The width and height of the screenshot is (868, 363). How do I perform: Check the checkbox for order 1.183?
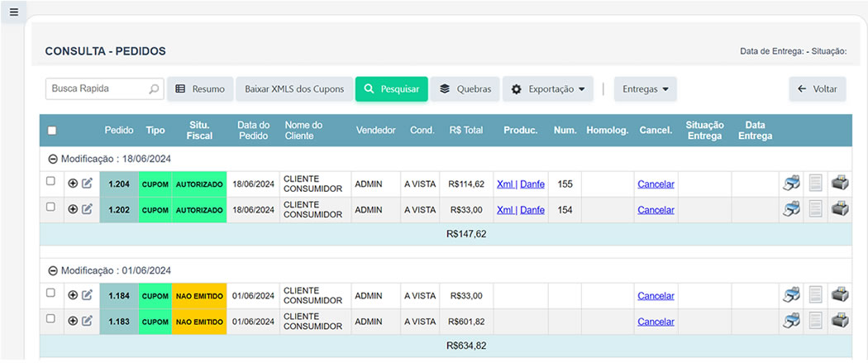[x=50, y=319]
